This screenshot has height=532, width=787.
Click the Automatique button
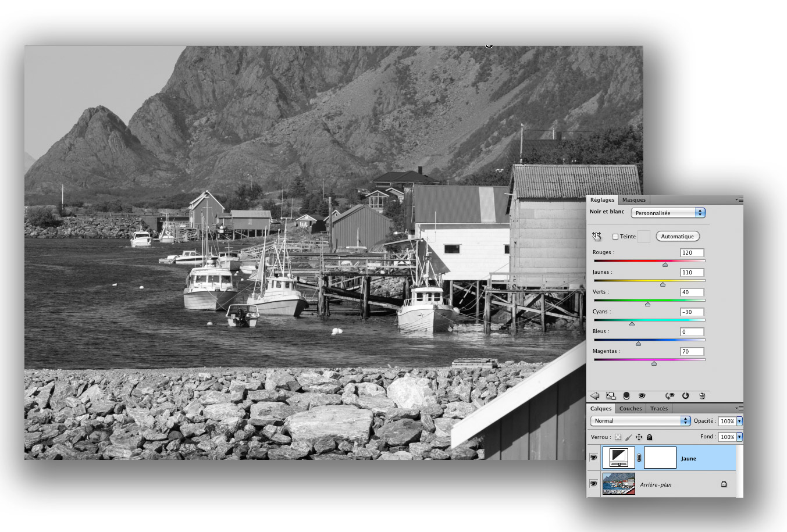pos(677,237)
